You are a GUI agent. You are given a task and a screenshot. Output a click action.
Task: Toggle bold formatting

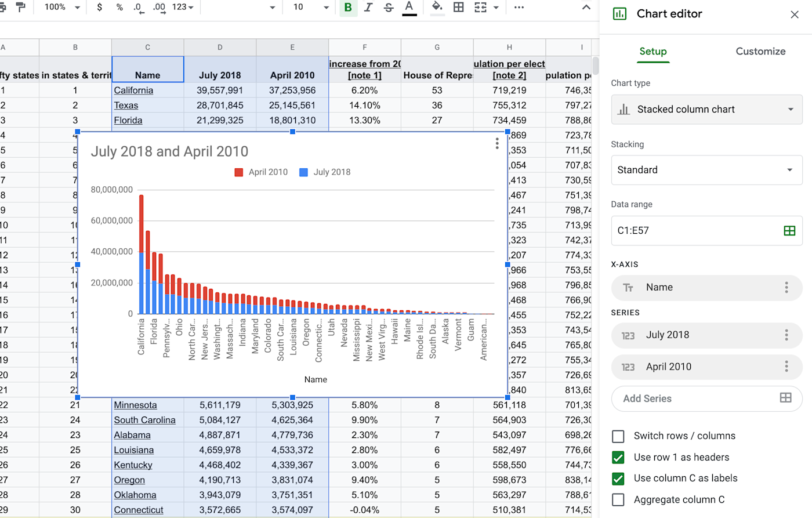(x=348, y=7)
